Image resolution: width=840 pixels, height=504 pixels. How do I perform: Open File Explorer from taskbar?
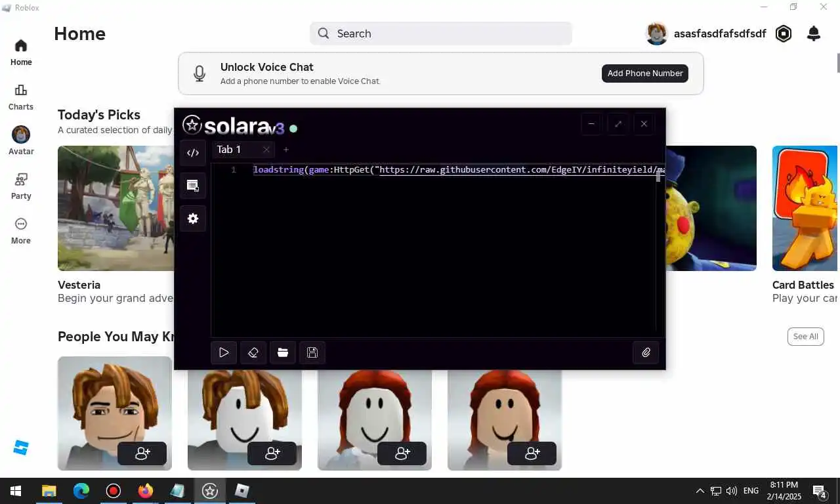(49, 491)
